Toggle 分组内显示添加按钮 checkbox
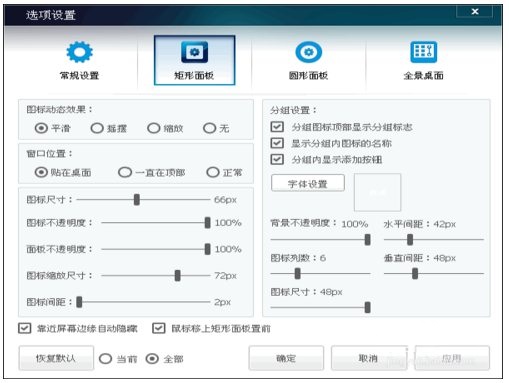Image resolution: width=509 pixels, height=383 pixels. coord(277,159)
